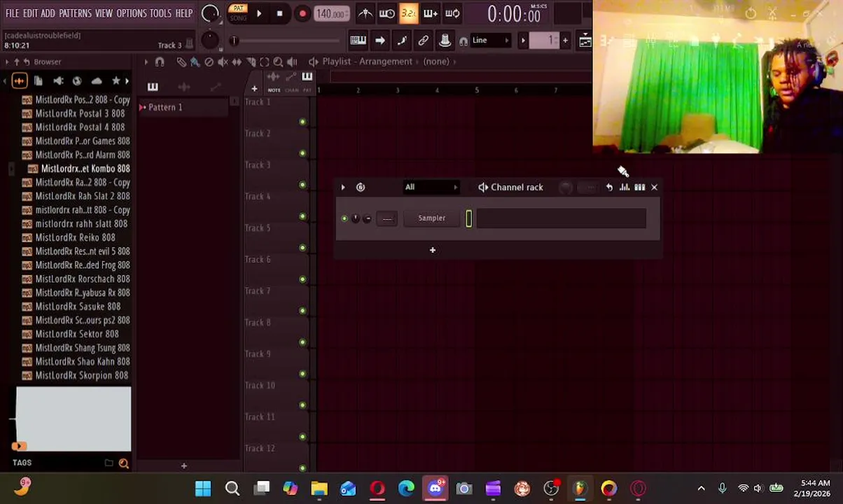The height and width of the screenshot is (504, 843).
Task: Mute Track 1 with its green light
Action: 302,122
